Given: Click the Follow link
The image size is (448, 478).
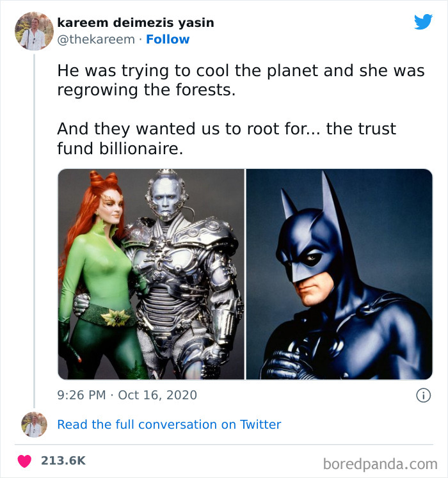Looking at the screenshot, I should tap(168, 39).
